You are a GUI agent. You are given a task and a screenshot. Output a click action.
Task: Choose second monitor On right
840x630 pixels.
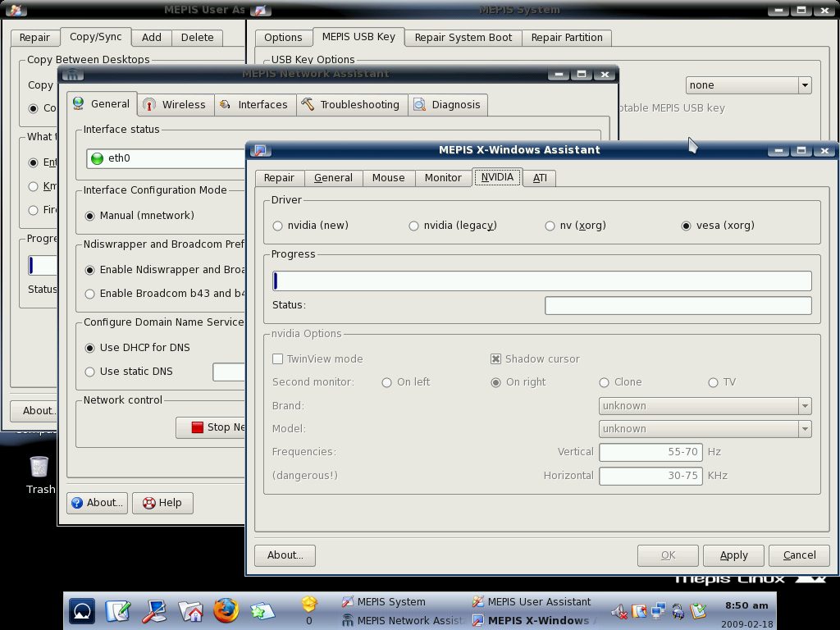[518, 382]
